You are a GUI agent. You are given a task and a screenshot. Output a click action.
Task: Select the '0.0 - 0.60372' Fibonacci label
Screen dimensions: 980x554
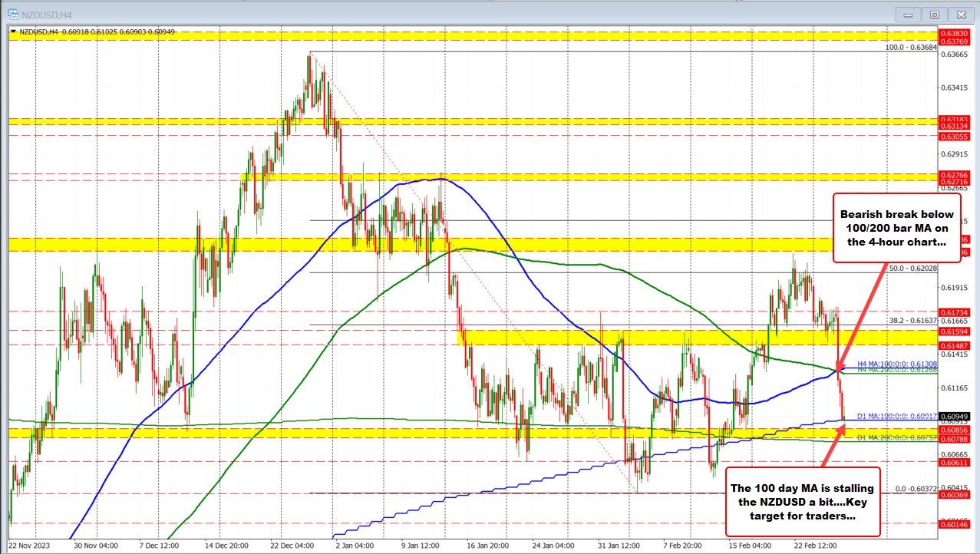pos(916,488)
